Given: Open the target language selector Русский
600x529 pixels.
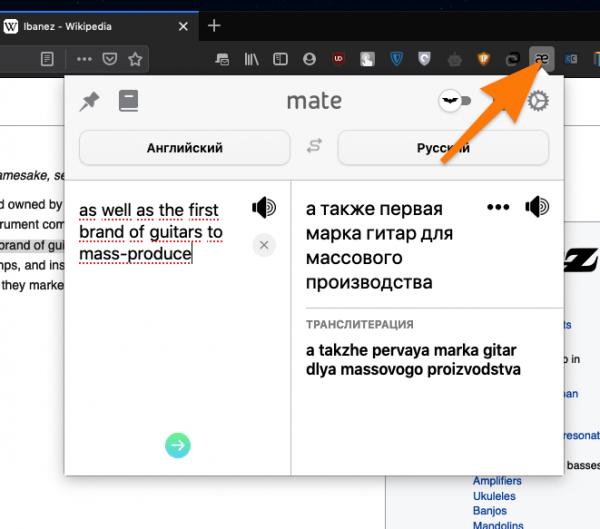Looking at the screenshot, I should pos(443,148).
